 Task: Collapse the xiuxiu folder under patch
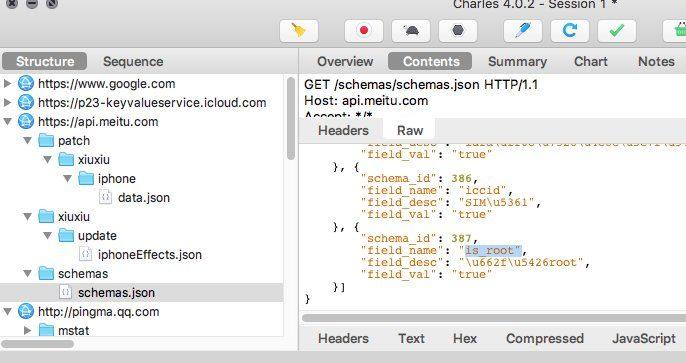point(47,160)
